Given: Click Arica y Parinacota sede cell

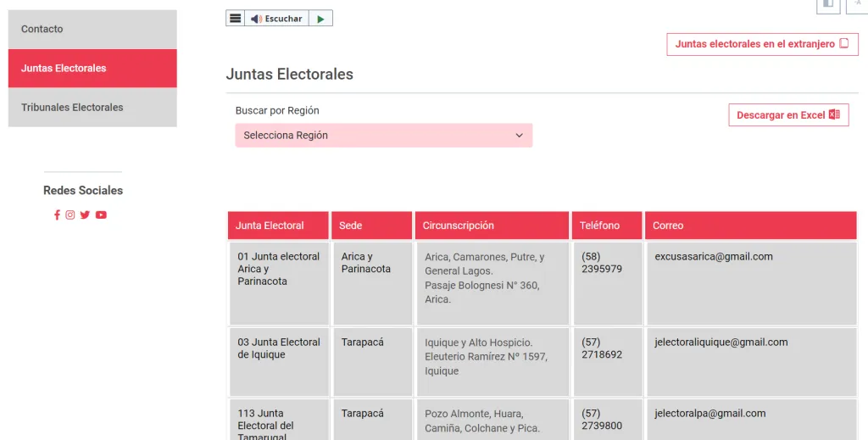Looking at the screenshot, I should point(372,283).
